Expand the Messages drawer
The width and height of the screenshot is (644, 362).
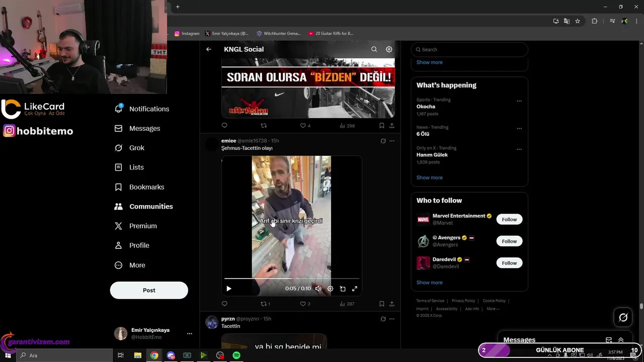coord(621,340)
